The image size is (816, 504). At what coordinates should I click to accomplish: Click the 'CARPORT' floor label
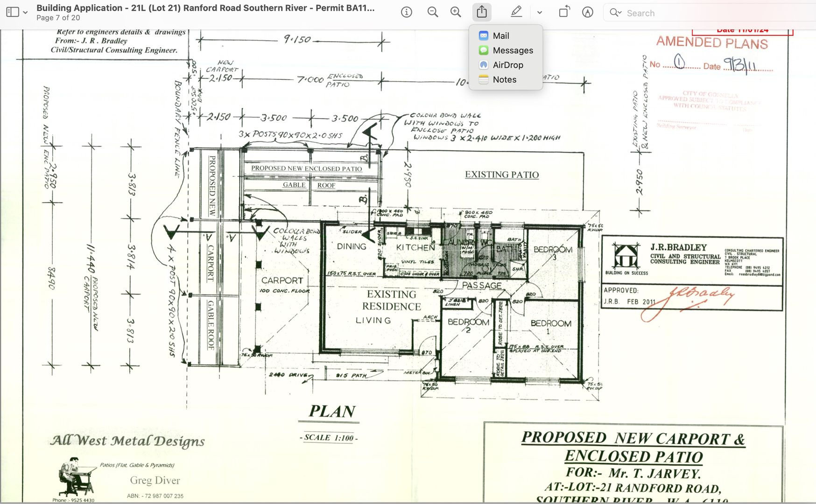tap(282, 280)
